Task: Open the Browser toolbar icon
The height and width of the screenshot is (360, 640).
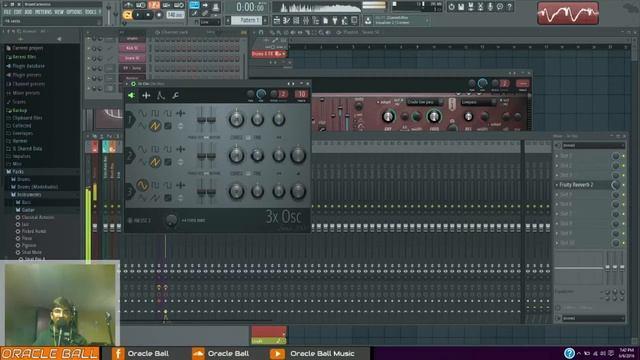Action: (x=316, y=20)
